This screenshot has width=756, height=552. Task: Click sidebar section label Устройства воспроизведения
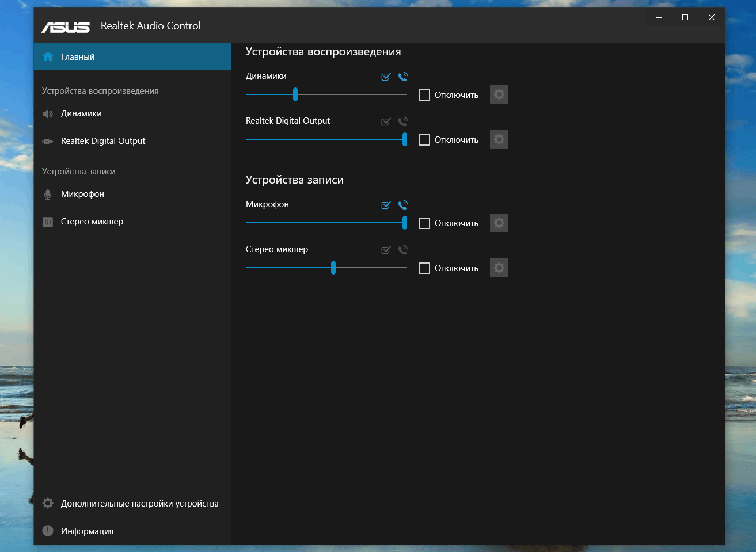(100, 91)
